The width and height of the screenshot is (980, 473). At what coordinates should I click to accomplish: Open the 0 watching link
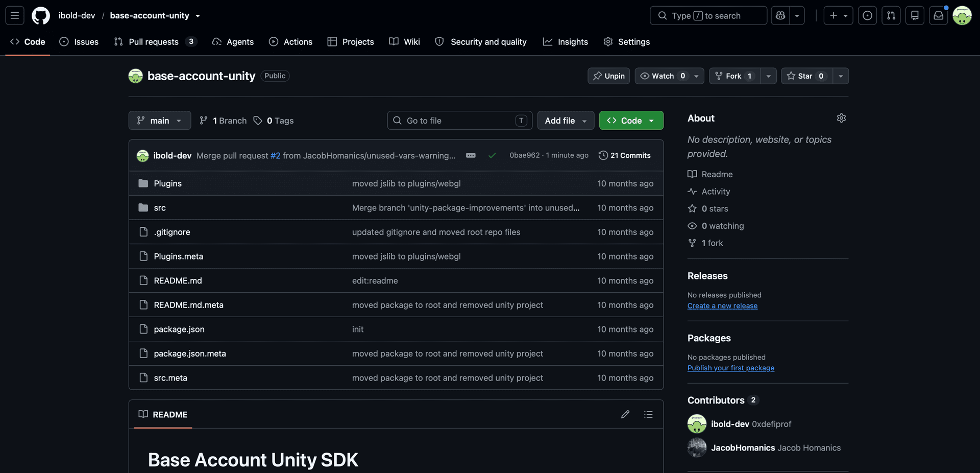[716, 226]
